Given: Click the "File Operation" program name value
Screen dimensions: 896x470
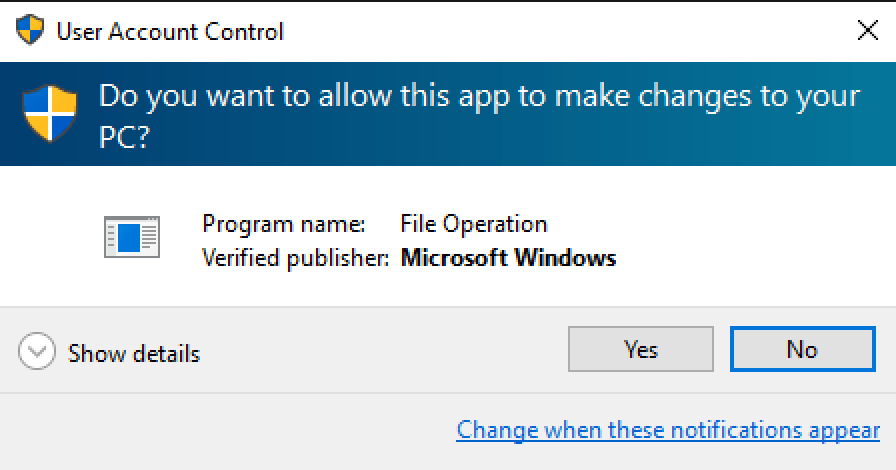Looking at the screenshot, I should (473, 223).
